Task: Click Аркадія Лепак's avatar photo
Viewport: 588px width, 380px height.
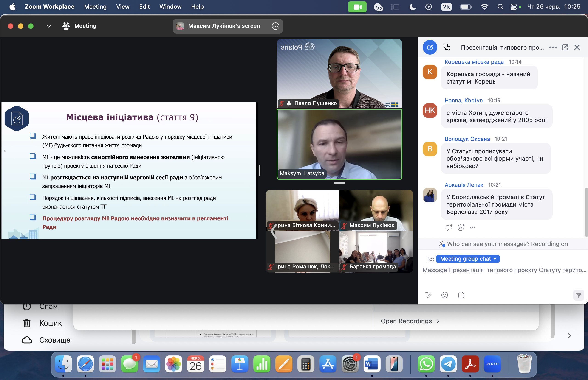Action: point(430,195)
